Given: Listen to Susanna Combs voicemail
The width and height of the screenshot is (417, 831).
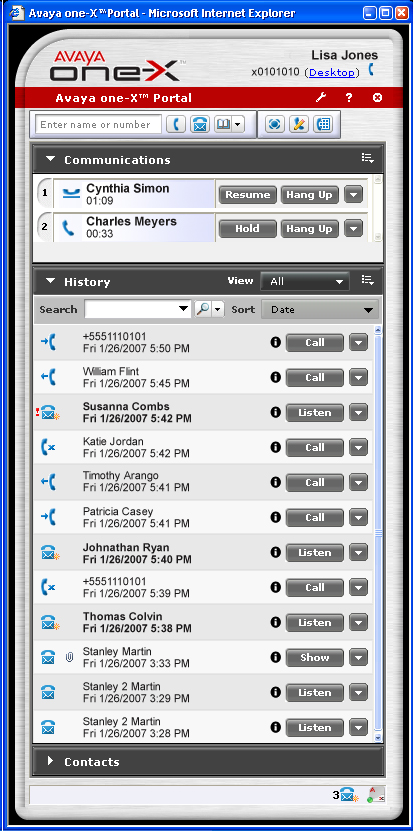Looking at the screenshot, I should 315,412.
